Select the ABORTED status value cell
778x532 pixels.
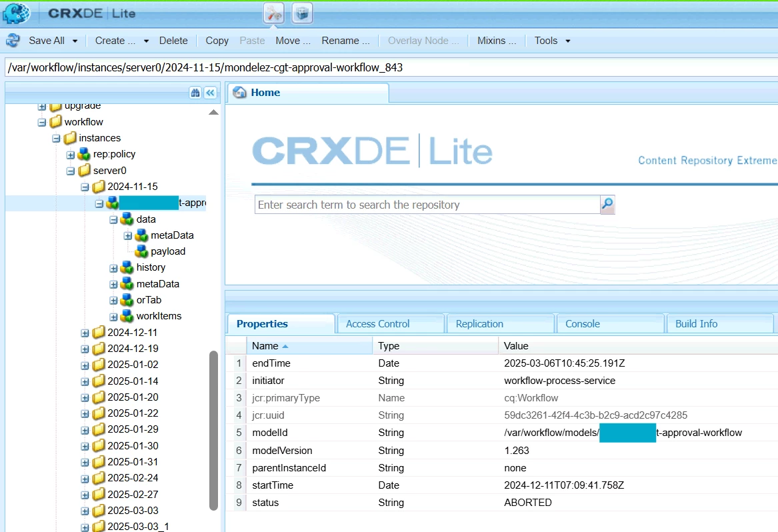528,503
